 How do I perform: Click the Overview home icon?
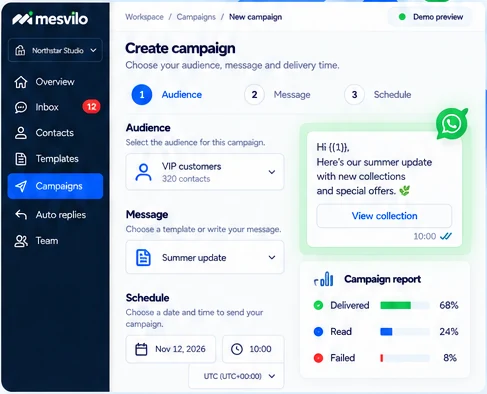coord(21,82)
